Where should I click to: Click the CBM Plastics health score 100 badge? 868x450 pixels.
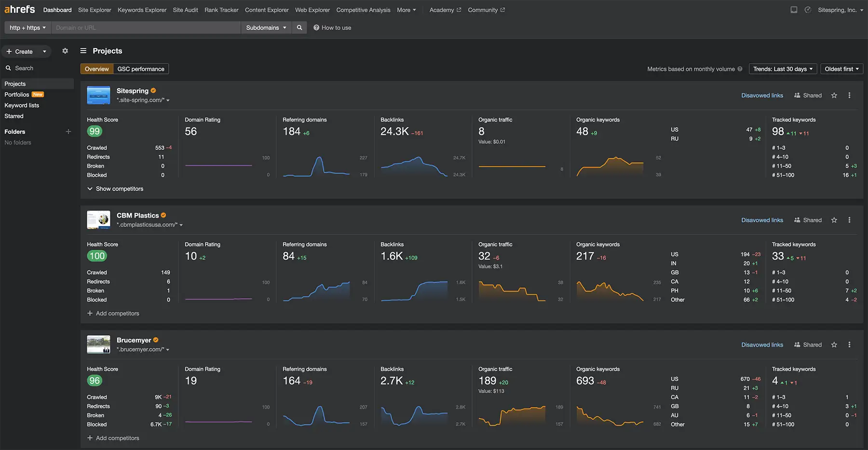(97, 256)
